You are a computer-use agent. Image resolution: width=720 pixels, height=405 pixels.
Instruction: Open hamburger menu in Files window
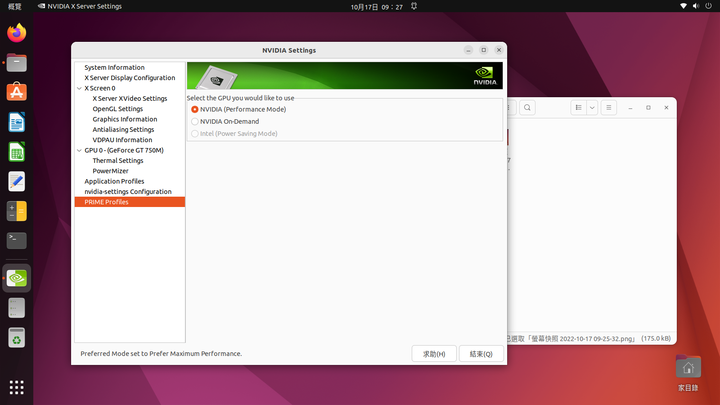pyautogui.click(x=608, y=107)
